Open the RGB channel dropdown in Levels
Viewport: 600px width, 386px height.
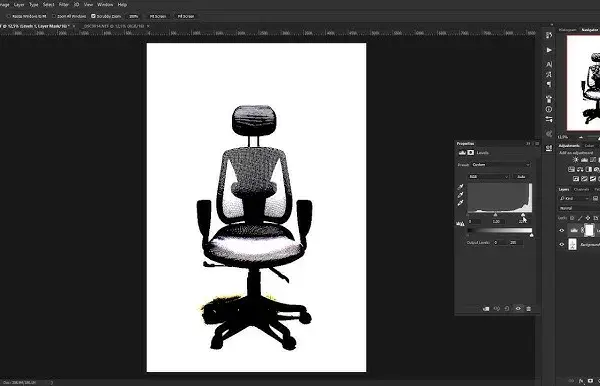pyautogui.click(x=489, y=177)
